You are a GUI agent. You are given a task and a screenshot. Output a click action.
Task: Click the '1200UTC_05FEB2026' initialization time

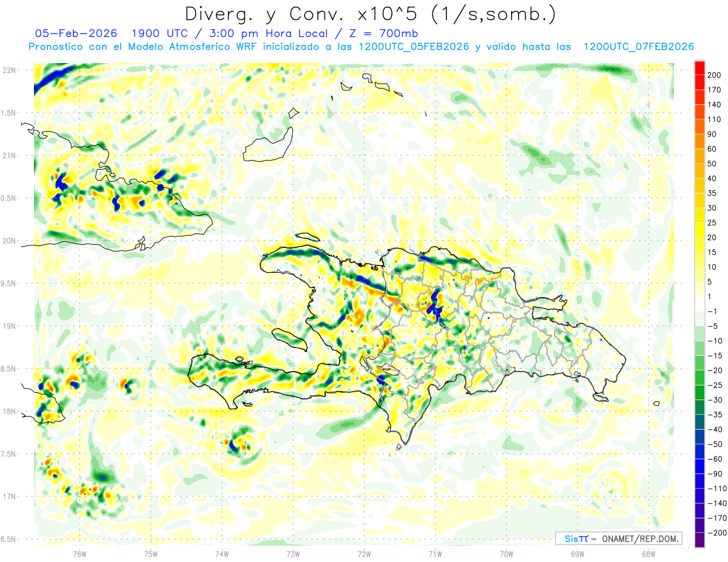click(x=414, y=47)
